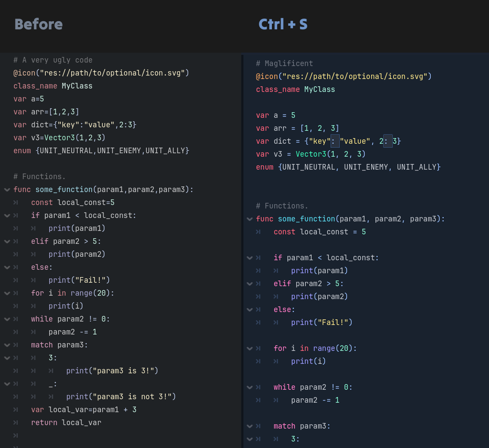The image size is (489, 448).
Task: Fold the elif block in the Ctrl + S panel
Action: tap(249, 284)
